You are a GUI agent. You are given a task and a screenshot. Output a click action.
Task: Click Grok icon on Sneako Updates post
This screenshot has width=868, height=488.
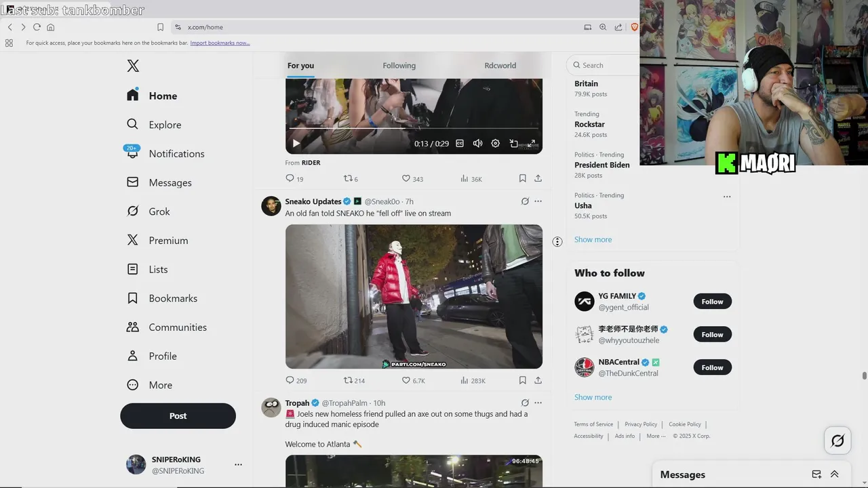pyautogui.click(x=525, y=201)
